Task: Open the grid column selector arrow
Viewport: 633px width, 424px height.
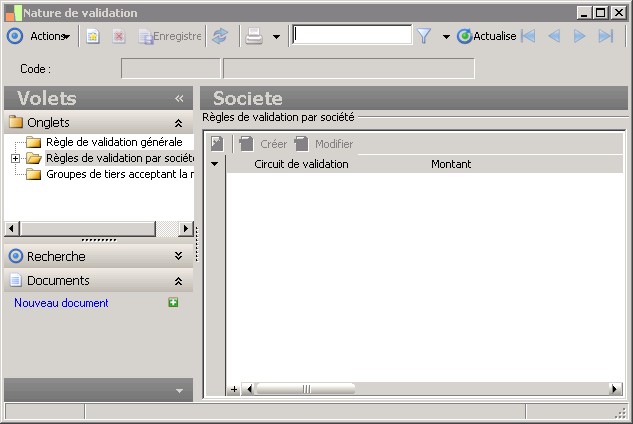Action: (x=215, y=164)
